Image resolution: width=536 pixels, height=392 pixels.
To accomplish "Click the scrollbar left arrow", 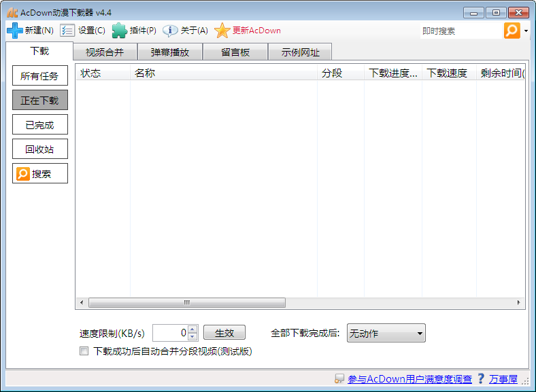I will (x=82, y=302).
